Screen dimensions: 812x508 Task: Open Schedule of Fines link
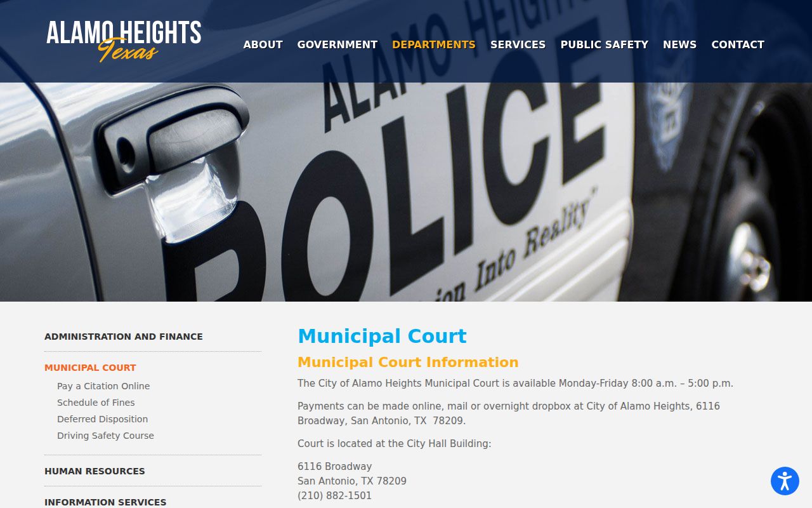coord(96,403)
